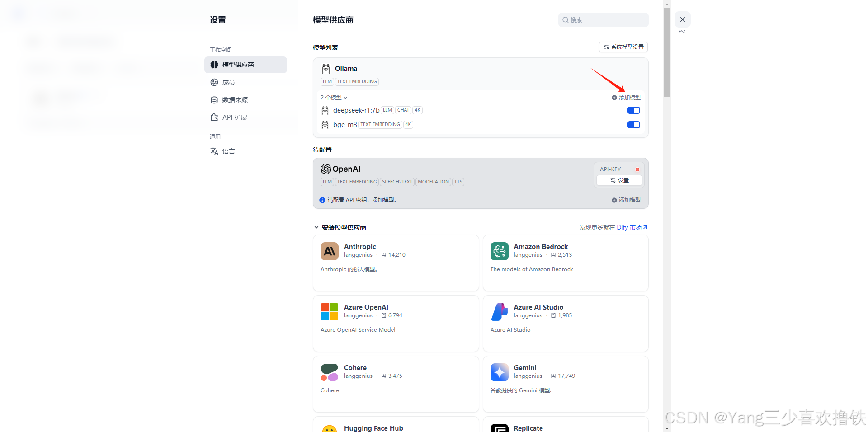
Task: Click the MODERATION tag on OpenAI
Action: 433,182
